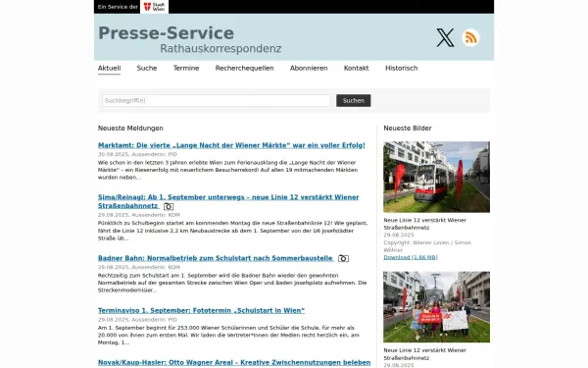The image size is (588, 368).
Task: Select Recherchequellen in the navigation
Action: (x=244, y=69)
